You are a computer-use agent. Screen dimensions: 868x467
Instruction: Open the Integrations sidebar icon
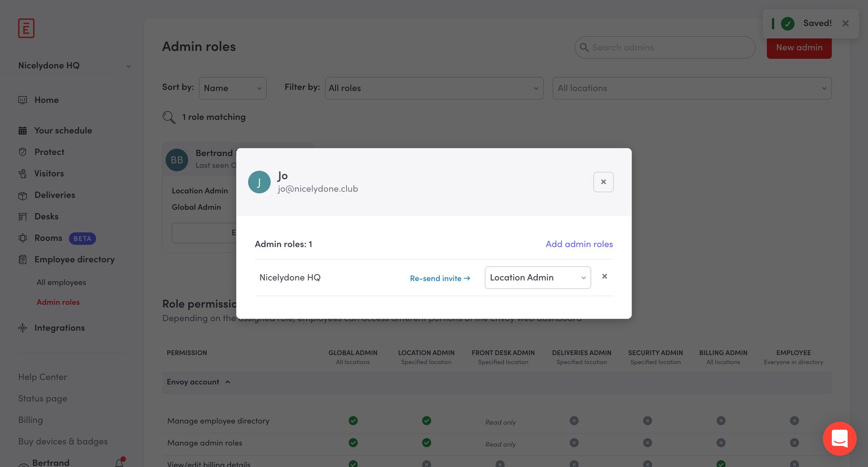click(23, 328)
